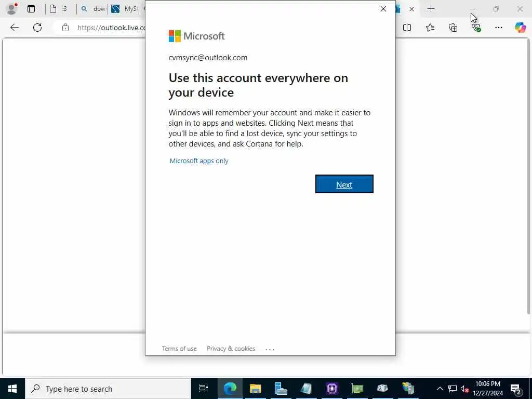Open the Terms of use link
Image resolution: width=532 pixels, height=399 pixels.
(x=179, y=349)
